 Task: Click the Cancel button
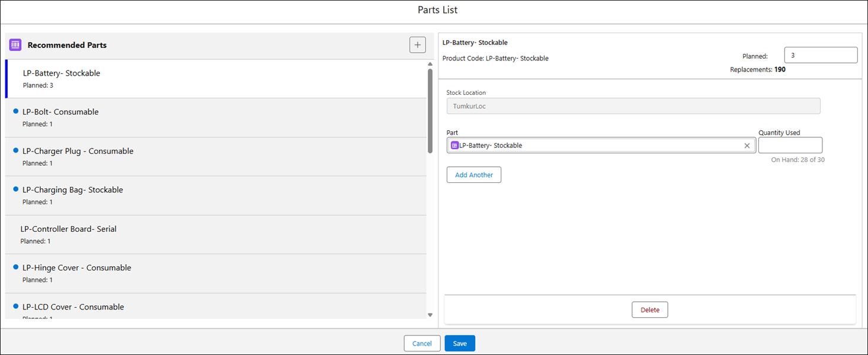click(422, 344)
